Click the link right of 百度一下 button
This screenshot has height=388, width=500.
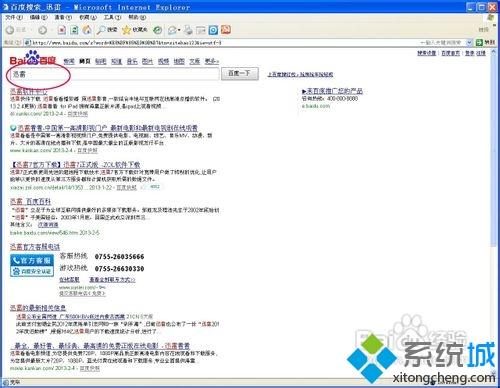click(300, 74)
